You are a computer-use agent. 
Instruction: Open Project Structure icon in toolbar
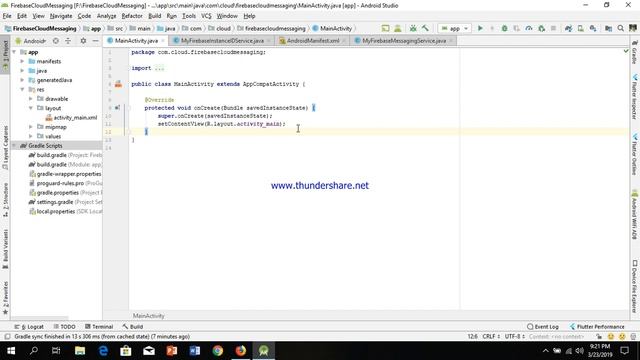tap(608, 29)
